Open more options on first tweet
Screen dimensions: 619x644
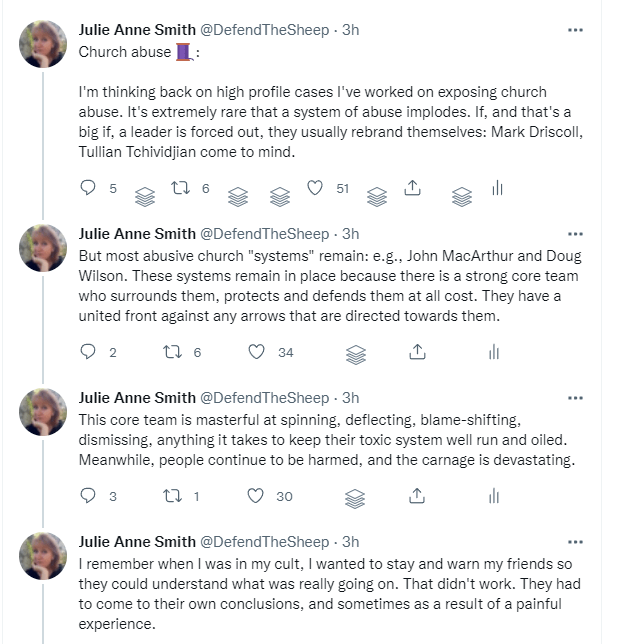click(575, 30)
